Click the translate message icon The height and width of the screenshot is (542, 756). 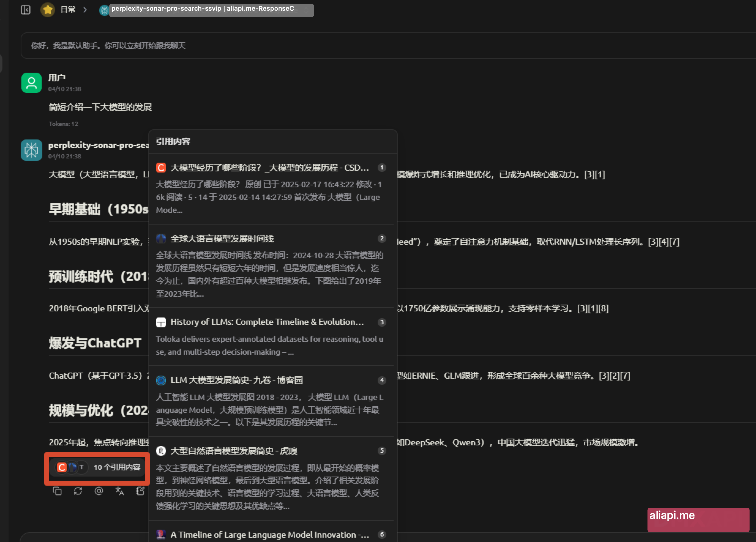tap(119, 491)
